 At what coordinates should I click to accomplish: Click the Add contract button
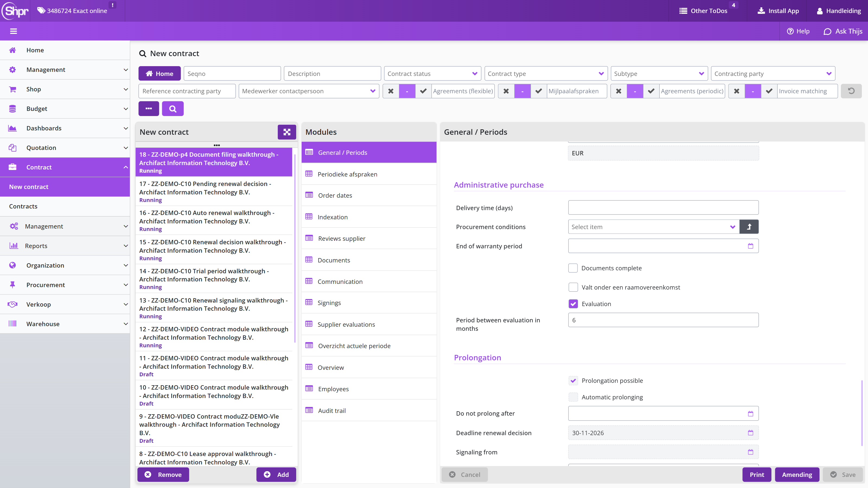click(x=276, y=474)
